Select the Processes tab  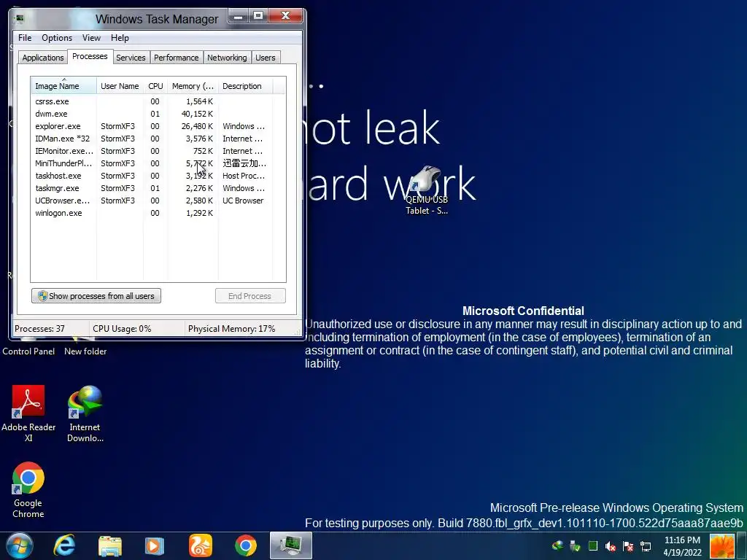pos(90,56)
